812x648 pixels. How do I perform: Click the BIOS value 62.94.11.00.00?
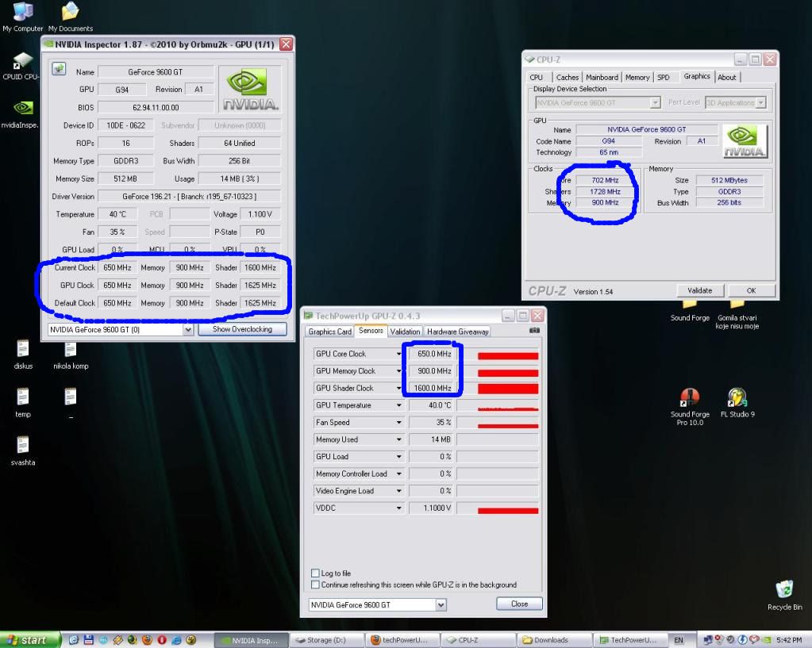click(x=156, y=108)
